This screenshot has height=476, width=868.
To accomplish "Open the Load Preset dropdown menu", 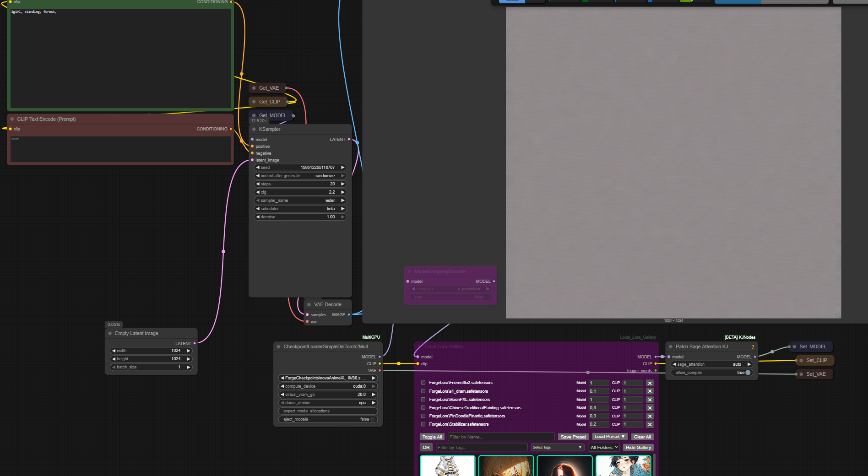I will [609, 437].
